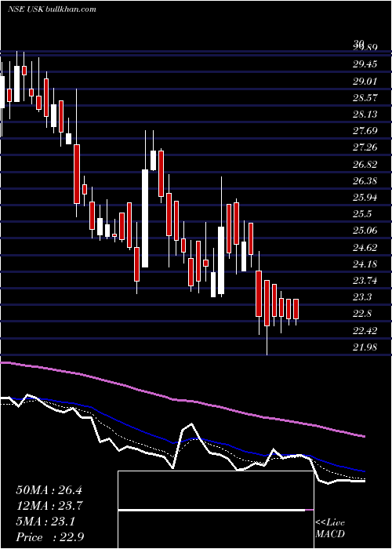Click the 'Price : 22.9' readout

click(49, 537)
